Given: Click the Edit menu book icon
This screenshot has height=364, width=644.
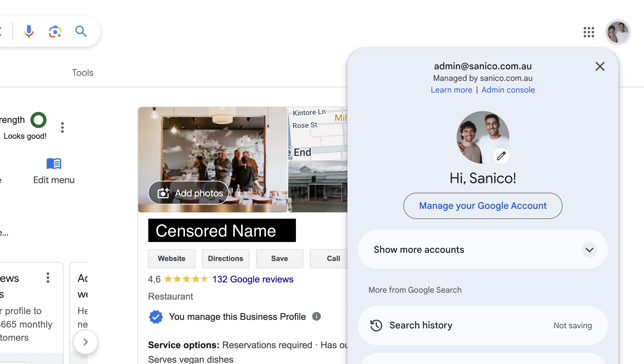Looking at the screenshot, I should [54, 164].
